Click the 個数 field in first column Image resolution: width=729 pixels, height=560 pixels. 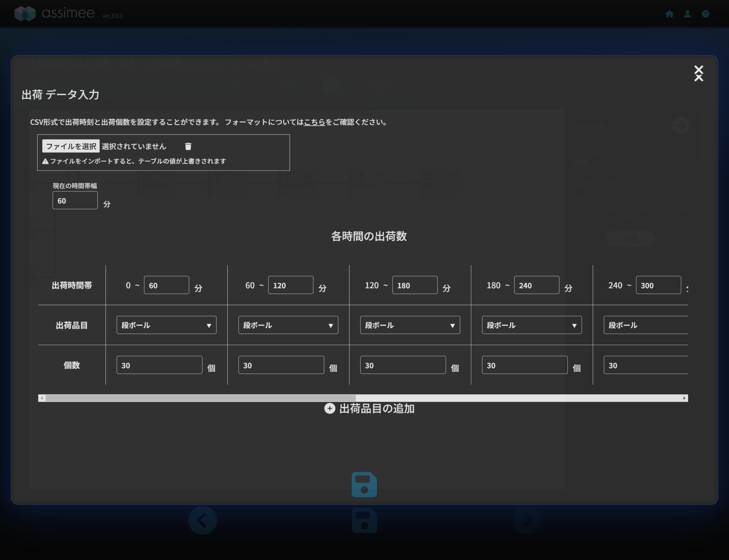(159, 365)
